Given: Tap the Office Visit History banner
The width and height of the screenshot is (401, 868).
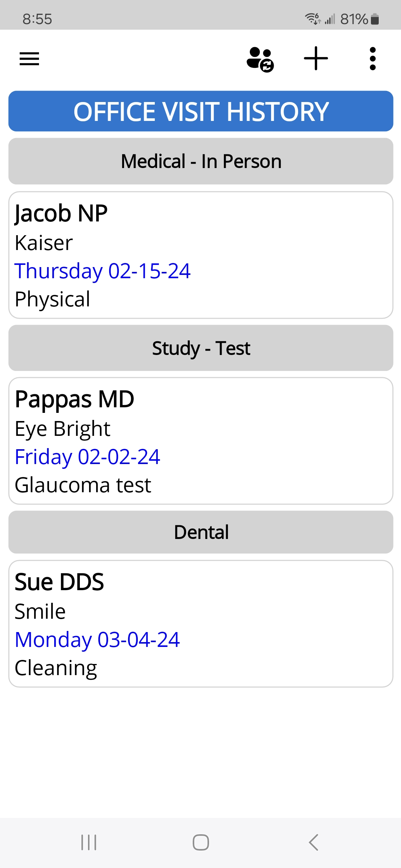Looking at the screenshot, I should 201,111.
